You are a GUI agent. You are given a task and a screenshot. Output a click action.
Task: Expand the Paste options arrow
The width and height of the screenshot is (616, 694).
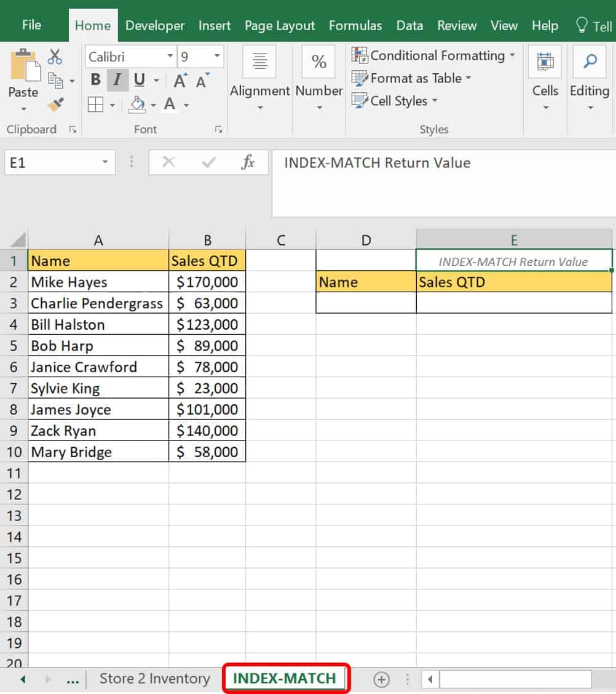tap(23, 109)
